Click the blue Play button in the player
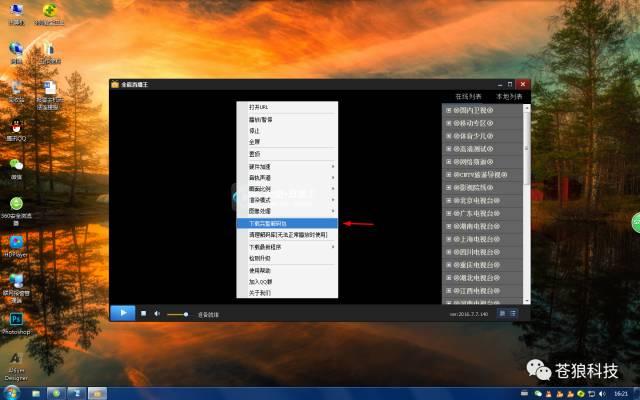The image size is (640, 400). click(123, 313)
